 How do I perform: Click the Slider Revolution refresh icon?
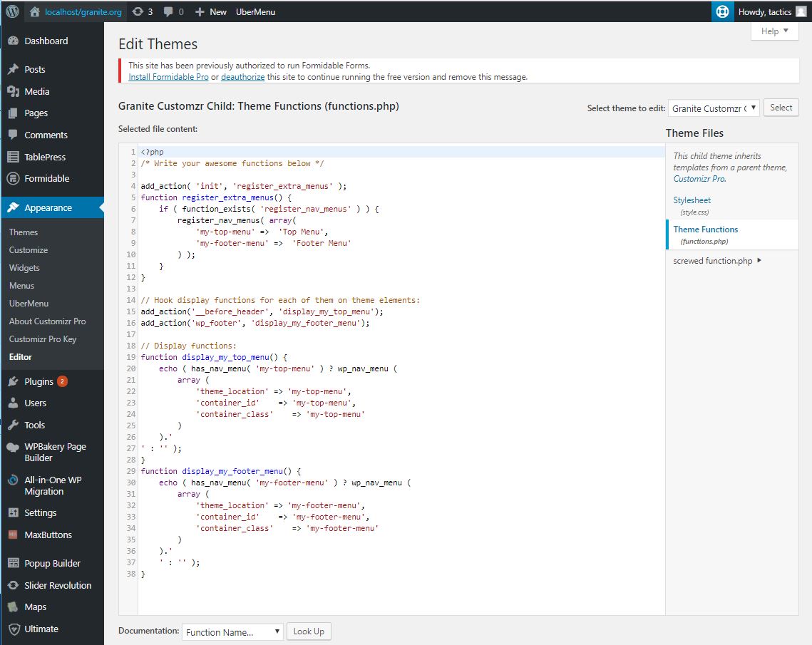point(14,585)
